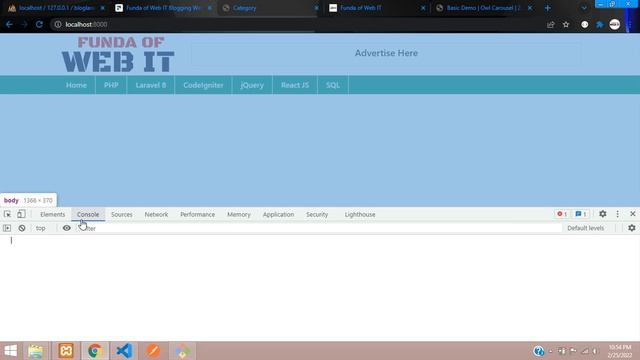Clear the console output

pos(22,228)
